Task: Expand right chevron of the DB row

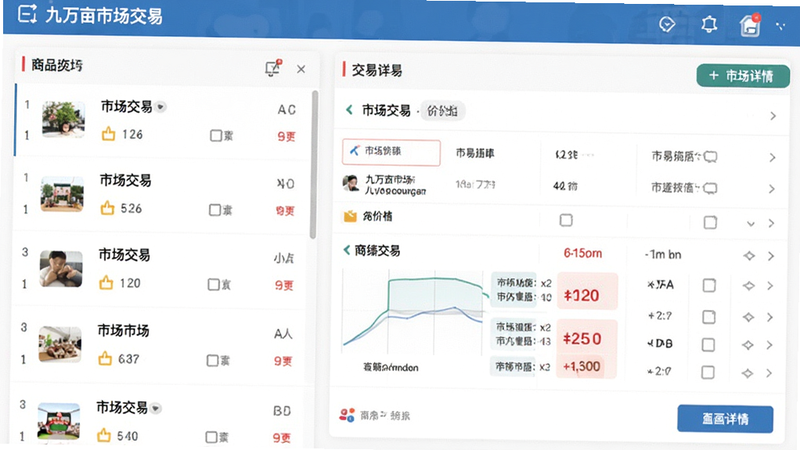Action: point(769,345)
